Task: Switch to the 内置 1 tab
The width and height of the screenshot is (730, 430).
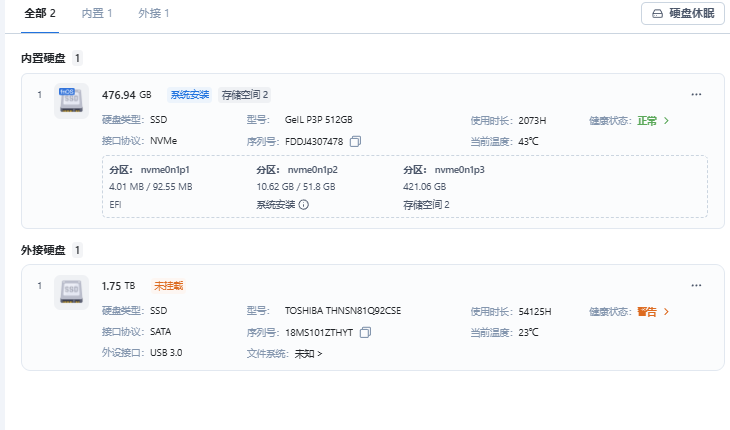Action: [x=97, y=13]
